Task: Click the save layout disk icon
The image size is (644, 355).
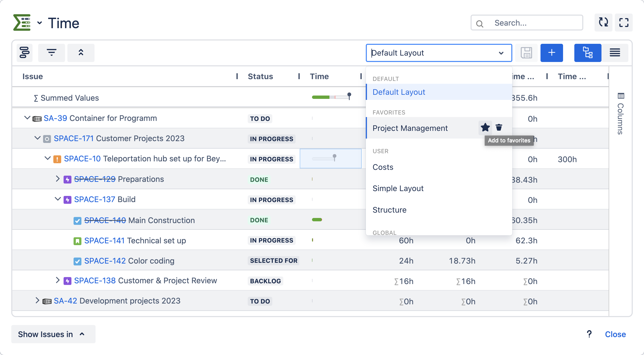Action: [x=526, y=53]
